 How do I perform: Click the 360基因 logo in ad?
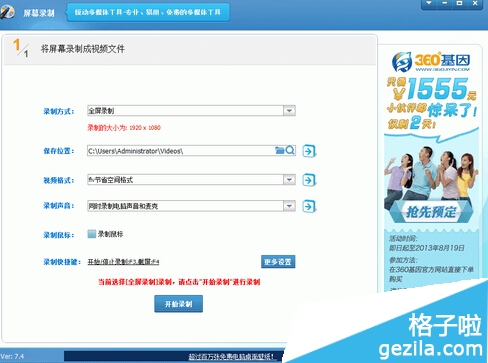tap(431, 62)
